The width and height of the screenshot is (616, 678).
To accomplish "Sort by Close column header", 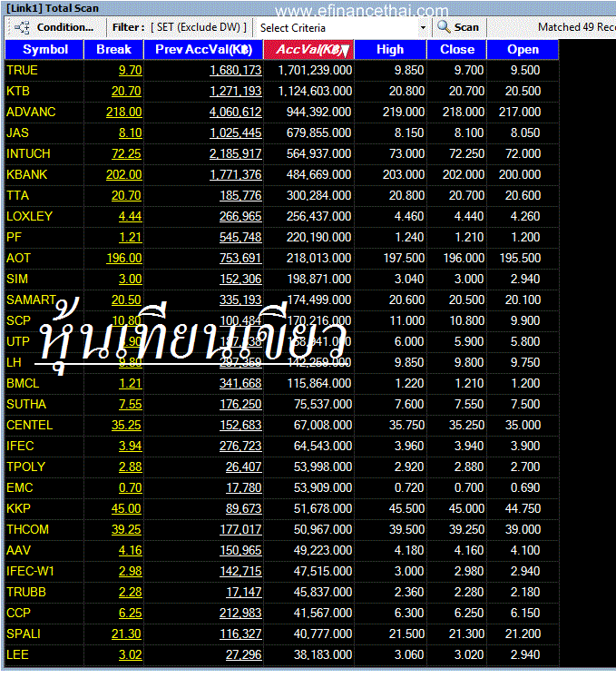I will coord(457,49).
